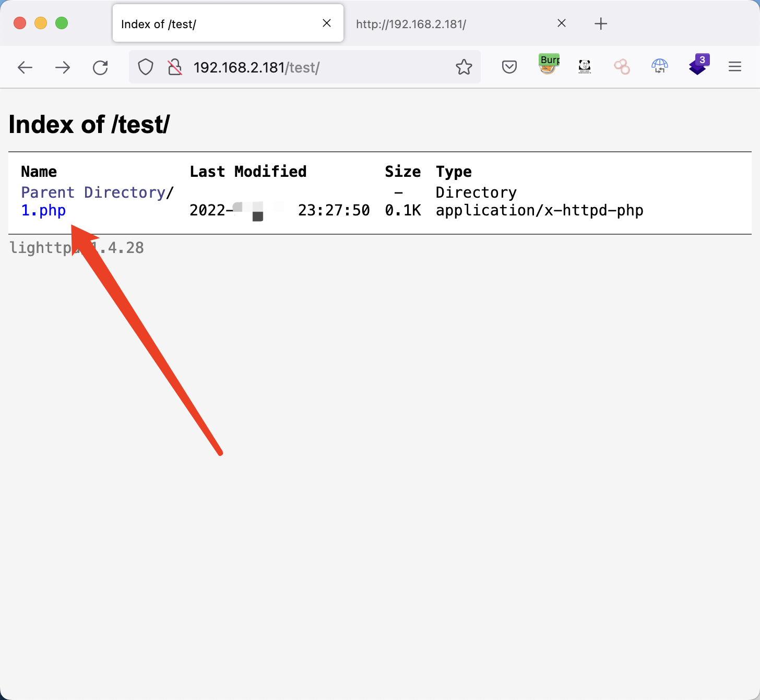Go back to the previous page
This screenshot has height=700, width=760.
(25, 67)
